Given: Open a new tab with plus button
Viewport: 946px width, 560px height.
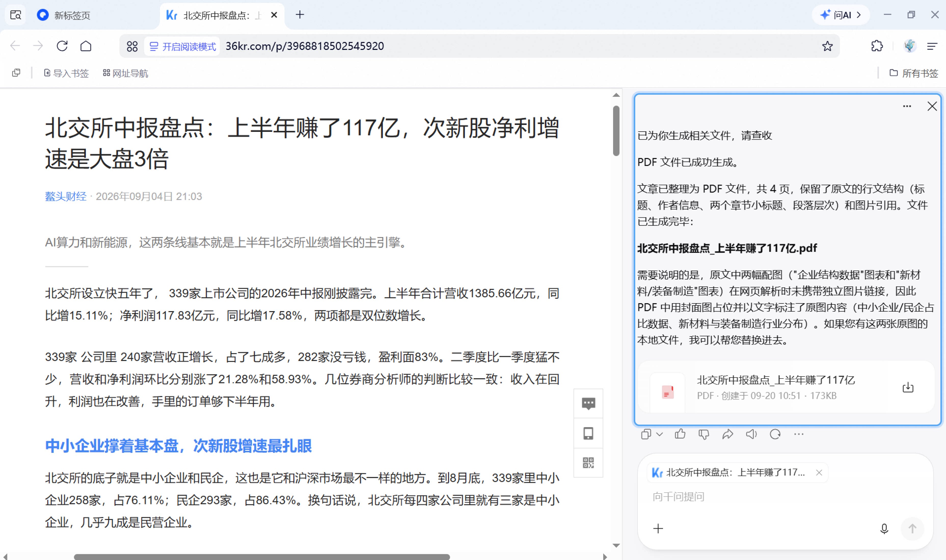Looking at the screenshot, I should tap(300, 15).
